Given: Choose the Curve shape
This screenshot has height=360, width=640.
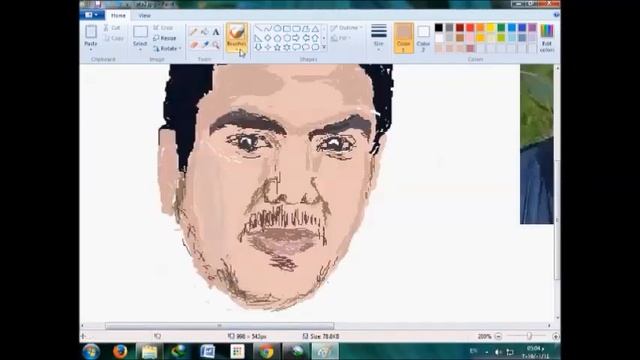Looking at the screenshot, I should [x=268, y=29].
